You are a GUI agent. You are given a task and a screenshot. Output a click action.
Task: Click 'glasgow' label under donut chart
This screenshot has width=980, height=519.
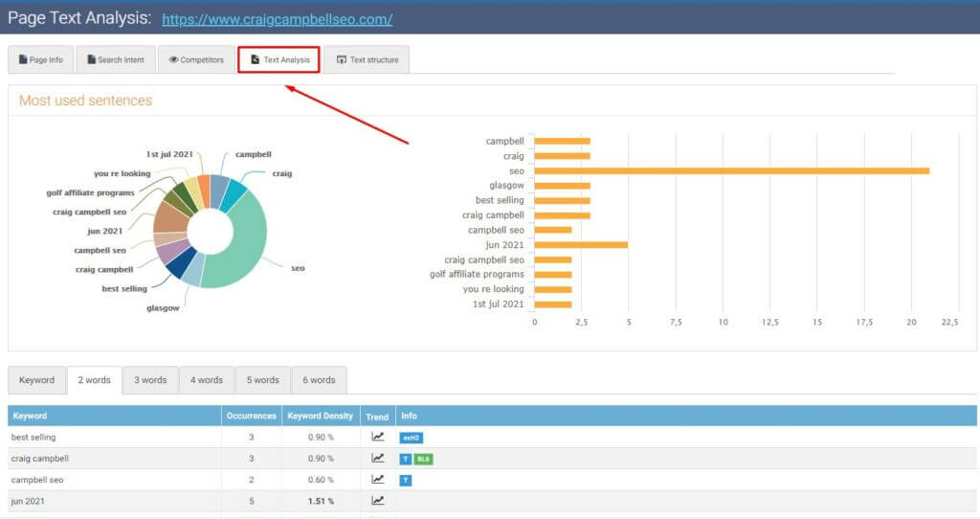pyautogui.click(x=163, y=307)
